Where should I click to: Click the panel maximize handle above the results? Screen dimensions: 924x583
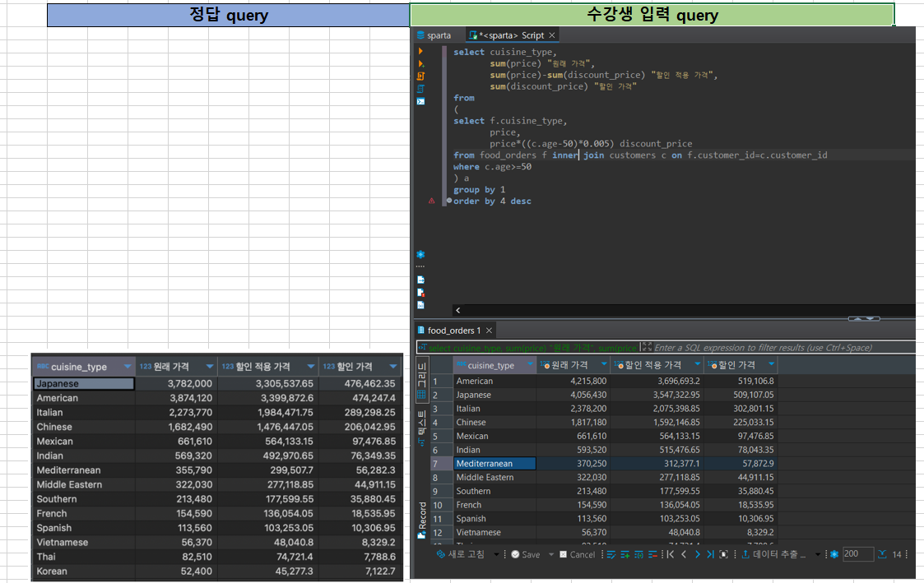tap(864, 318)
